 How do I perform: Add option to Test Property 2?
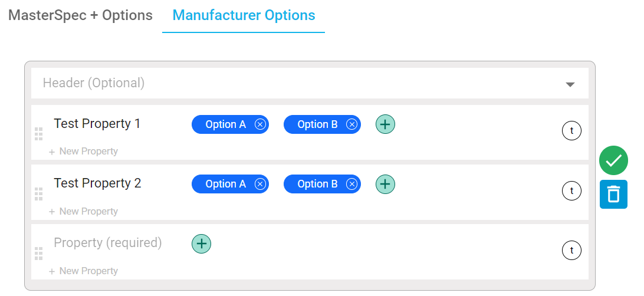coord(385,184)
